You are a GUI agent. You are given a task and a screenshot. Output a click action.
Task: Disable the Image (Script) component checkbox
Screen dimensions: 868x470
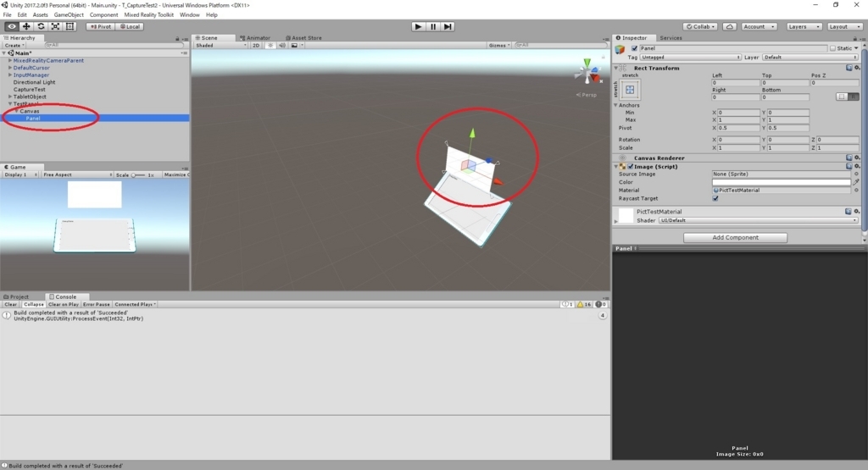[631, 167]
